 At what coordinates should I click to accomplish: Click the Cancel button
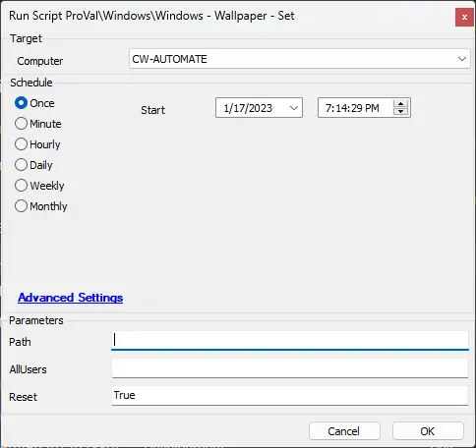coord(344,431)
